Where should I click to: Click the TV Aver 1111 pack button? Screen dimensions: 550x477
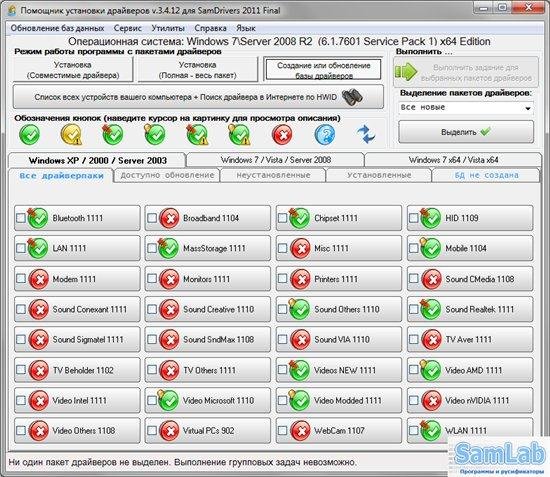(470, 339)
